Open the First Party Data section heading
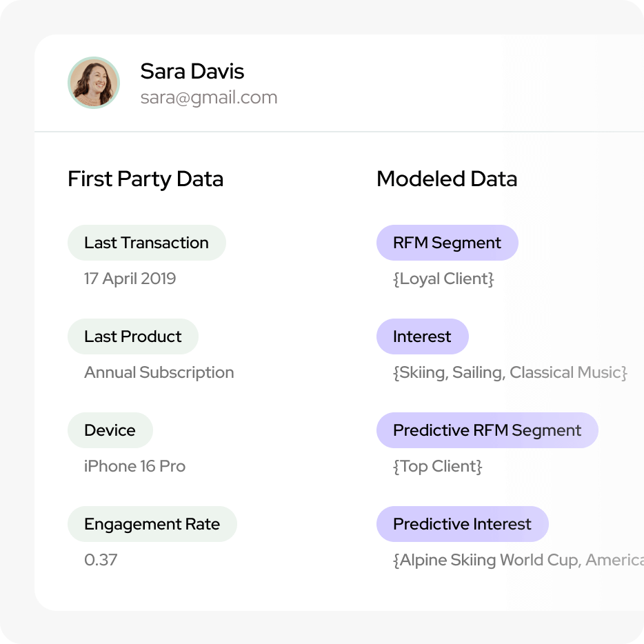The image size is (644, 644). point(145,179)
